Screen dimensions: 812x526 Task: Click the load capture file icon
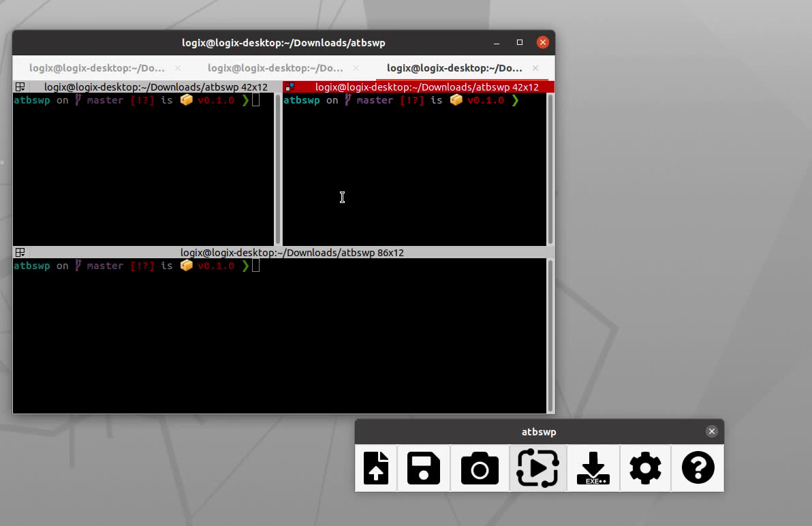[376, 468]
